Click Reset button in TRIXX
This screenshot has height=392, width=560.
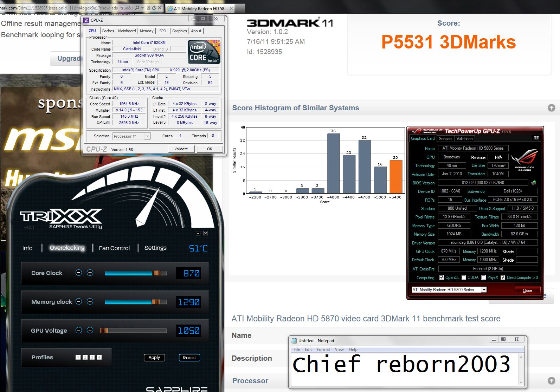point(189,358)
